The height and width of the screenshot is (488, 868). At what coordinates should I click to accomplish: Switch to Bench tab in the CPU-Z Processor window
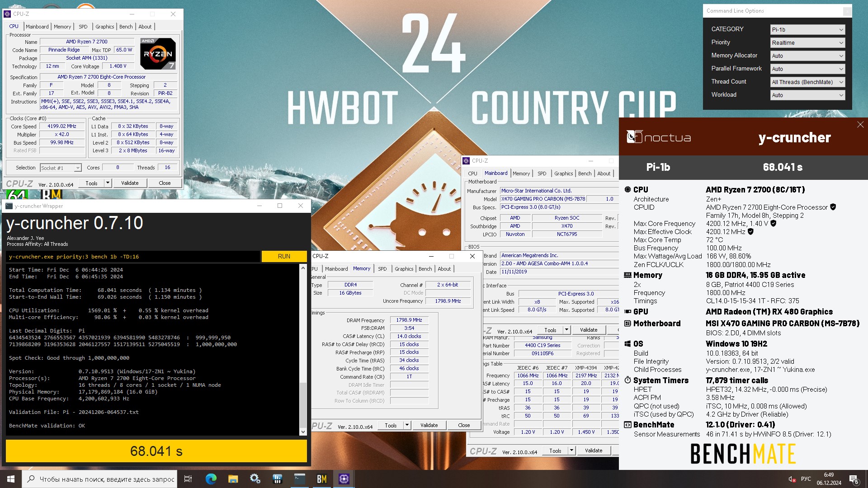click(126, 27)
